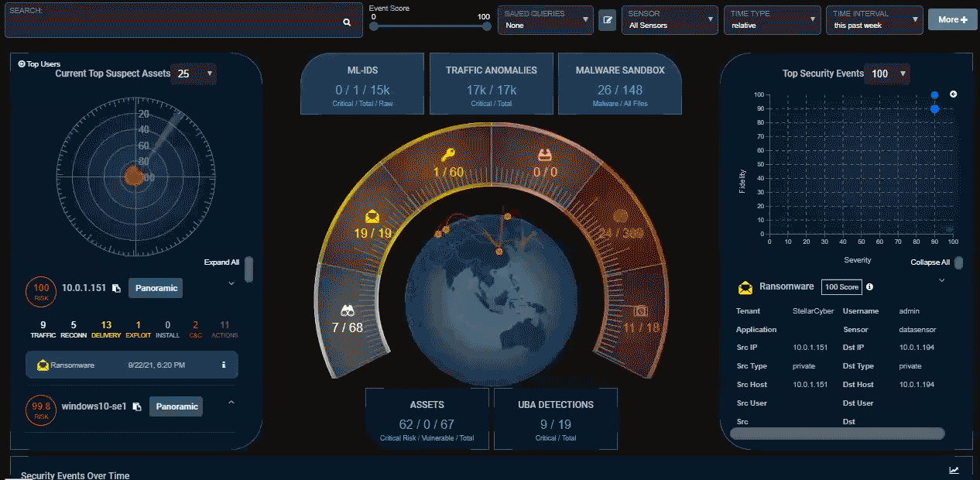The height and width of the screenshot is (480, 980).
Task: Click the event details horizontal scrollbar
Action: (x=837, y=434)
